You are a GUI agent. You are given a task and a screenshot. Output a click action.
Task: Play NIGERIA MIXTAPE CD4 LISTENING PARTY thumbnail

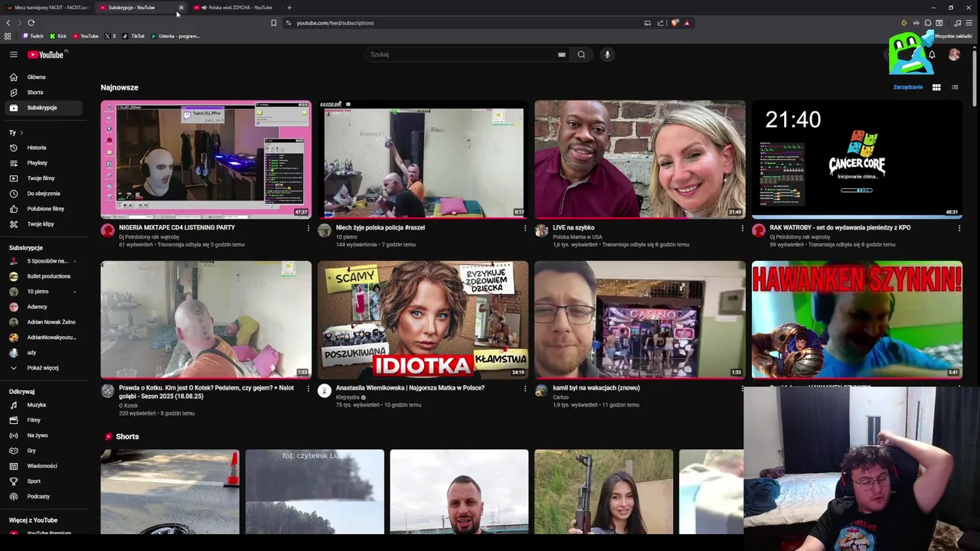pos(206,159)
